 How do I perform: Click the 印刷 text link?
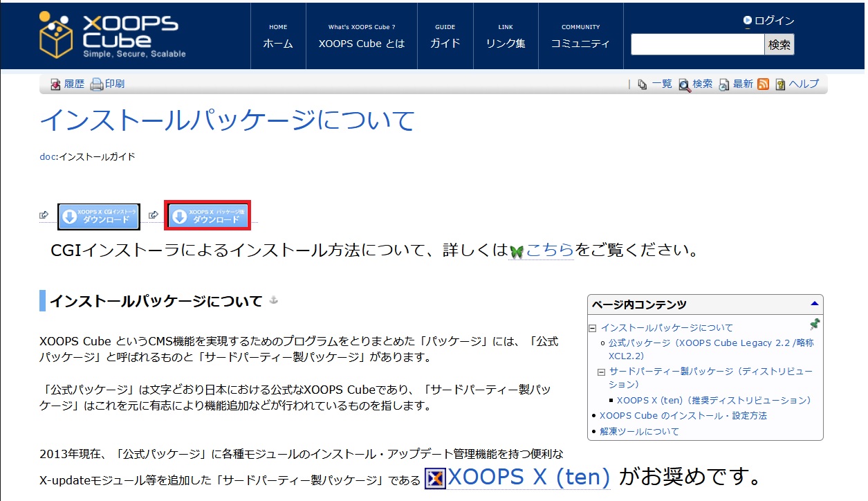click(115, 84)
